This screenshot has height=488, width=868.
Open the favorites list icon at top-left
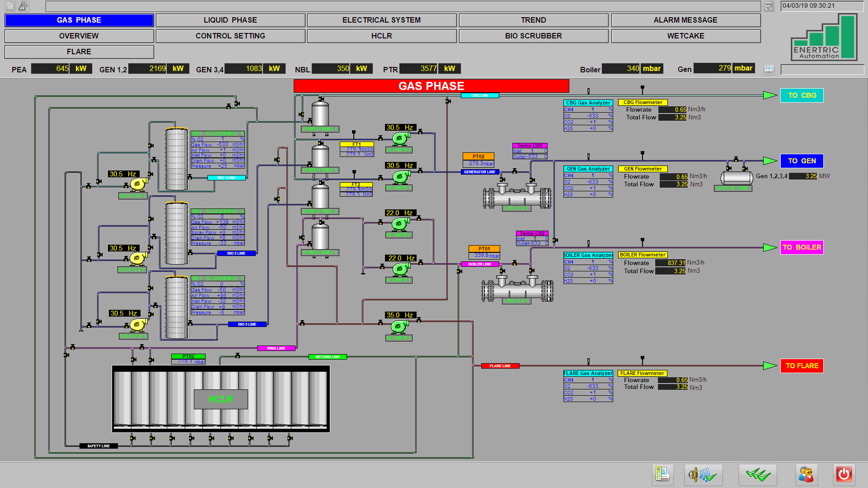coord(10,6)
